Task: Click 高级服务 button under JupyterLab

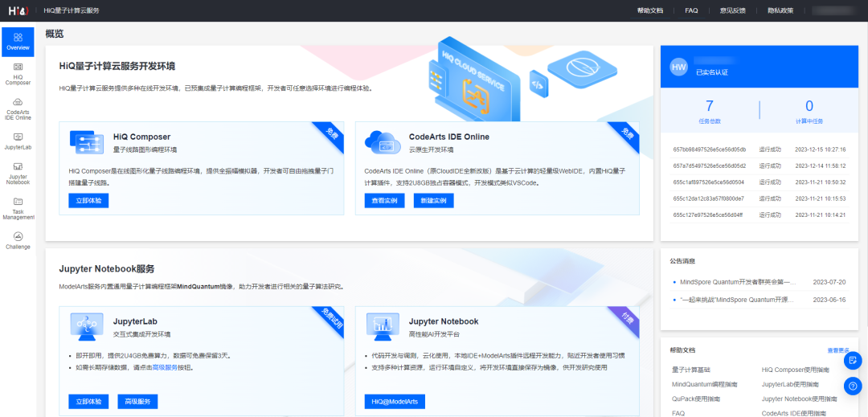Action: (x=137, y=401)
